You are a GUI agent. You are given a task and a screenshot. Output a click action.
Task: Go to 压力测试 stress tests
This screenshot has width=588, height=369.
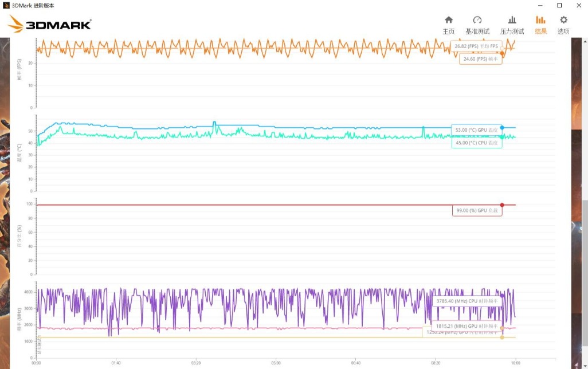pos(512,25)
